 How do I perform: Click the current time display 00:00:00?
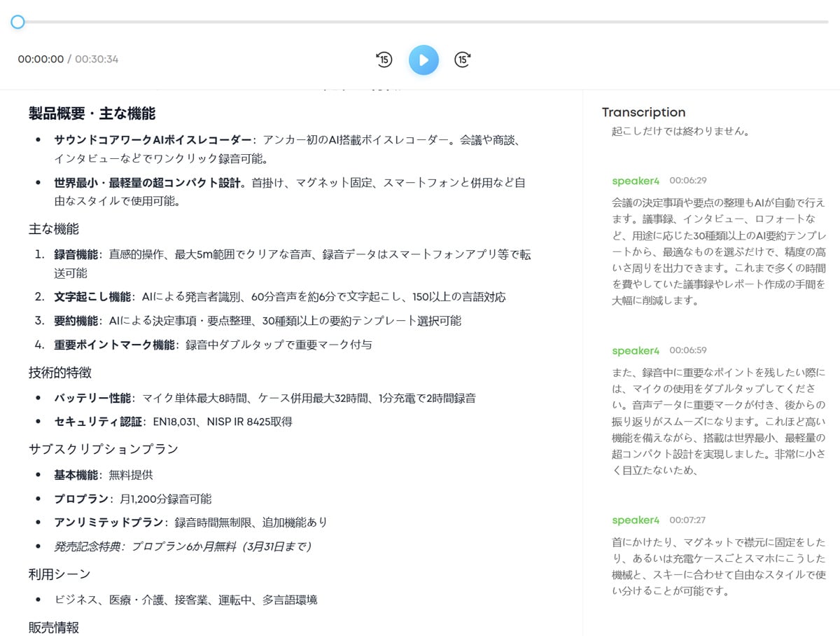(x=41, y=60)
